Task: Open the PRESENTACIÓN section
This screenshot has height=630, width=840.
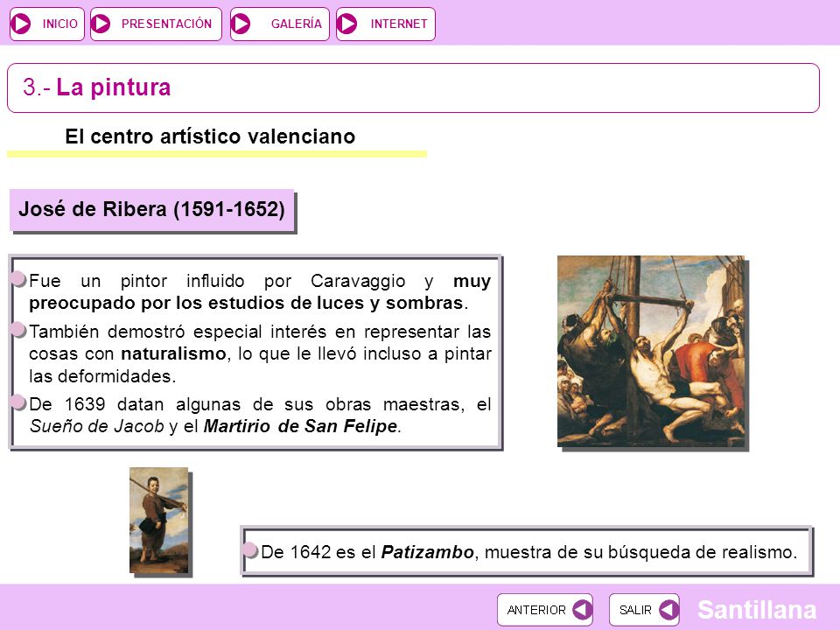Action: pyautogui.click(x=156, y=24)
